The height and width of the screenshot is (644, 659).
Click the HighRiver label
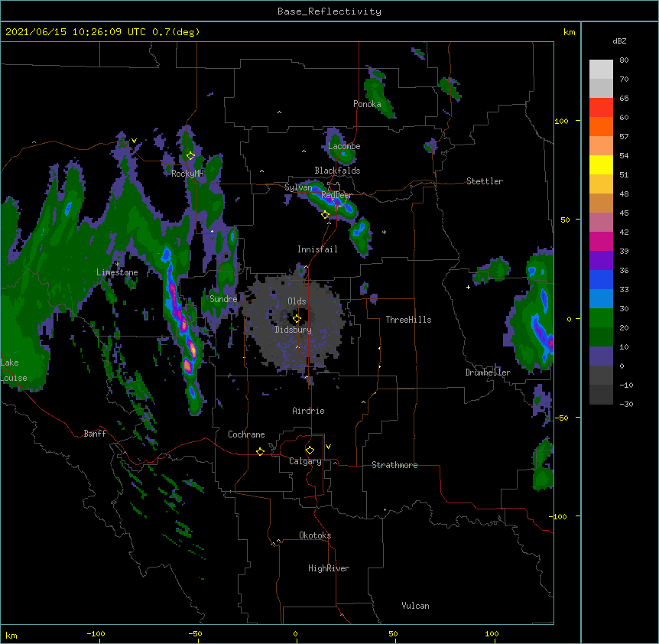coord(329,568)
